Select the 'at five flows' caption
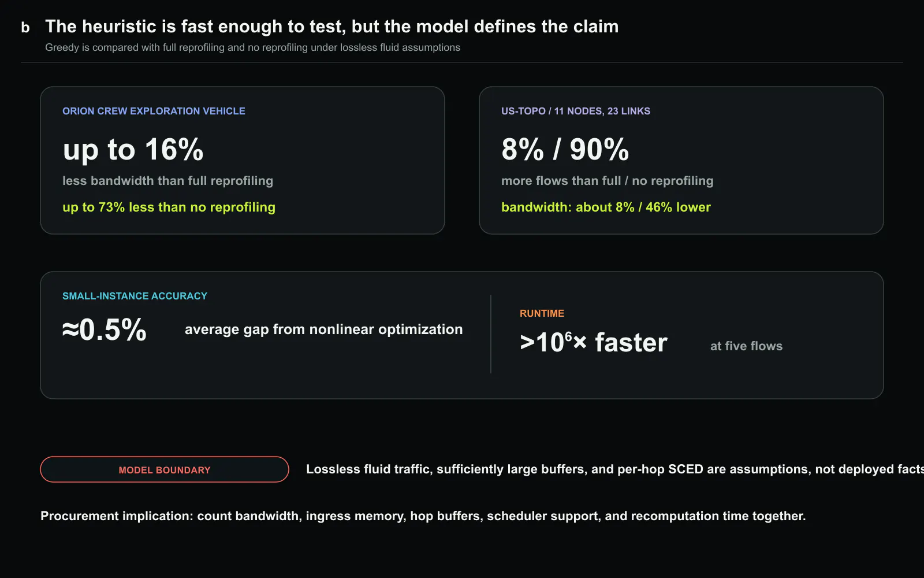Viewport: 924px width, 578px height. coord(746,346)
